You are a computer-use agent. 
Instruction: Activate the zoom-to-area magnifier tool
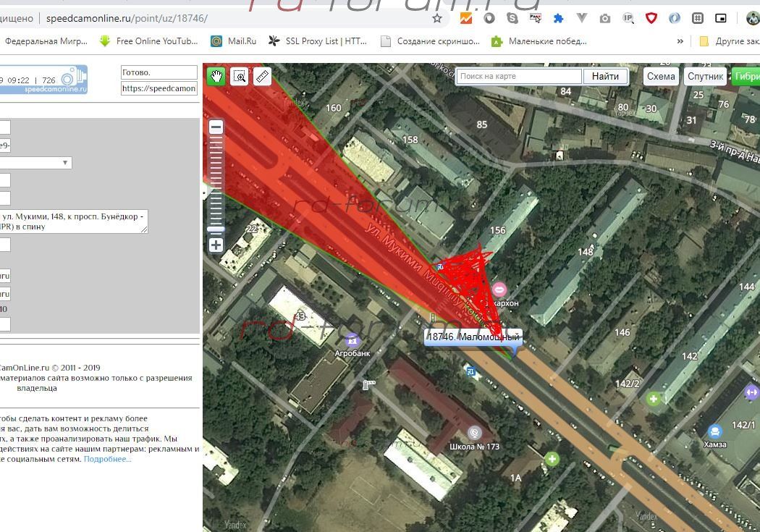(240, 76)
